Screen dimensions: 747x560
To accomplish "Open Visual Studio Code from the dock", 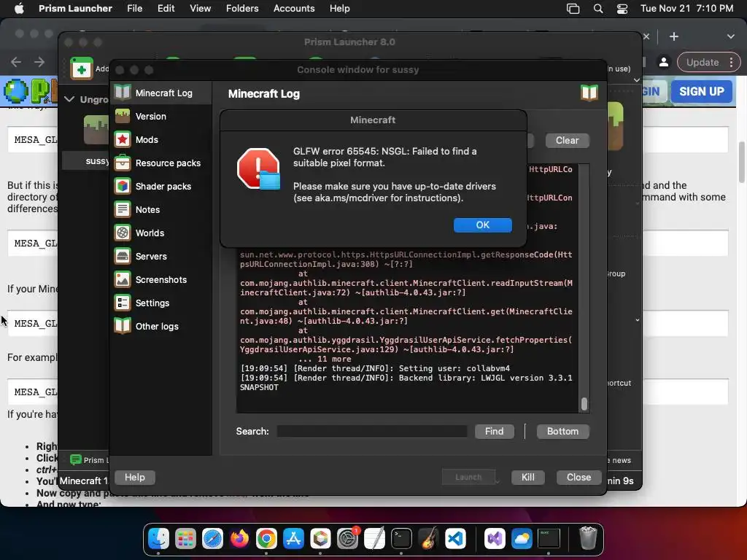I will click(x=455, y=539).
